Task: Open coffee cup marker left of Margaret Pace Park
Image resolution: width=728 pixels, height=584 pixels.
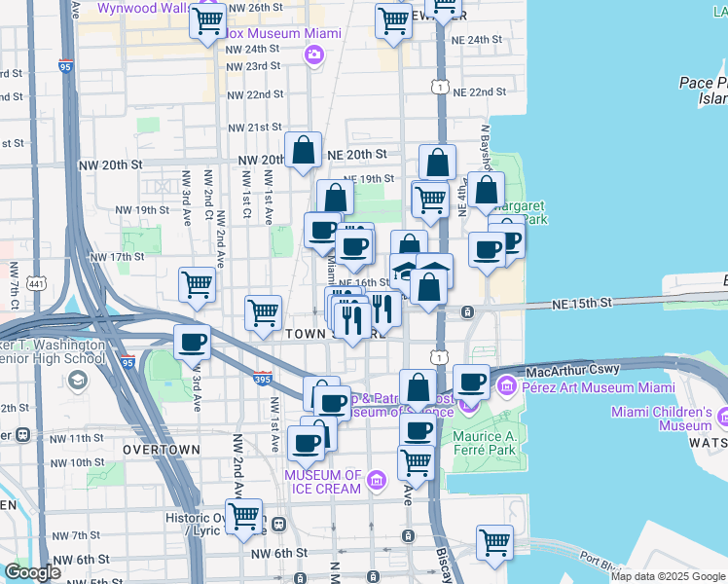Action: pyautogui.click(x=487, y=251)
